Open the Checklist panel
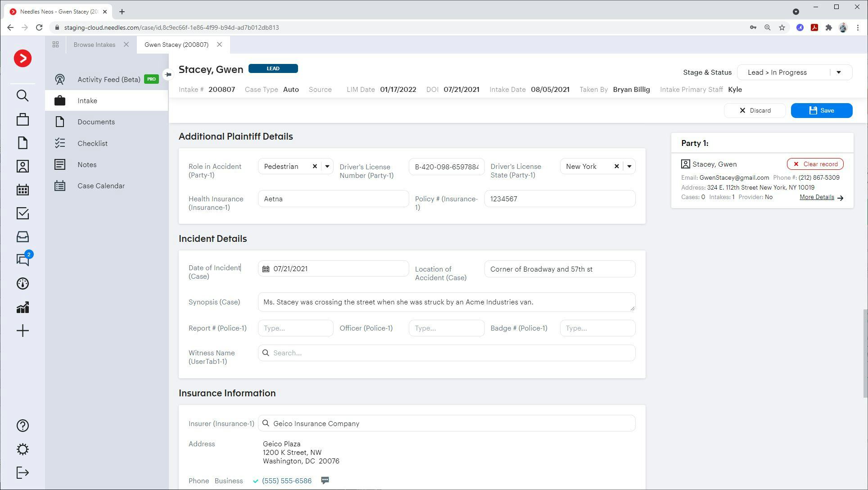This screenshot has height=490, width=868. (92, 143)
